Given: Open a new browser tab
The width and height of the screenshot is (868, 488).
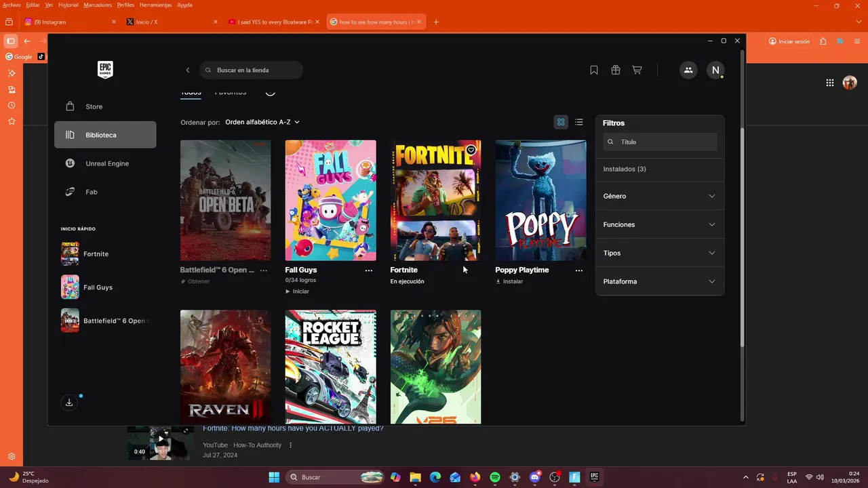Looking at the screenshot, I should click(436, 22).
